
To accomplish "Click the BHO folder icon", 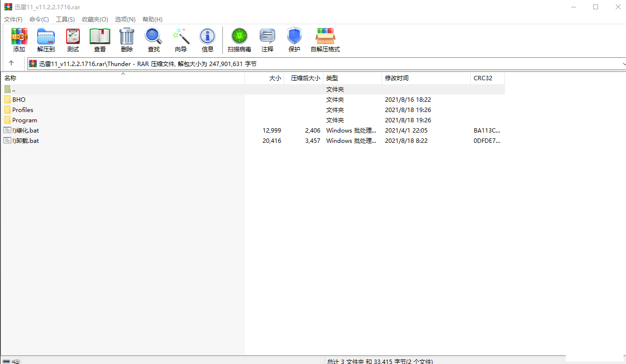I will click(x=7, y=99).
